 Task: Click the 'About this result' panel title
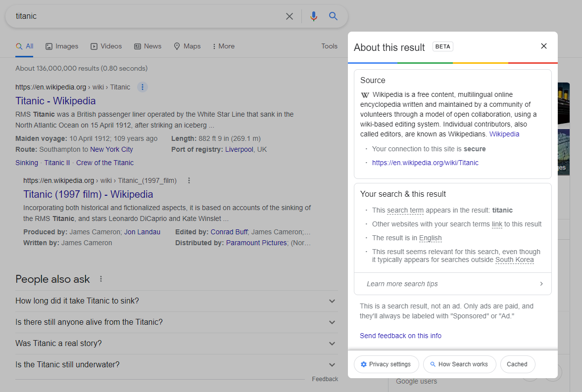click(x=389, y=47)
